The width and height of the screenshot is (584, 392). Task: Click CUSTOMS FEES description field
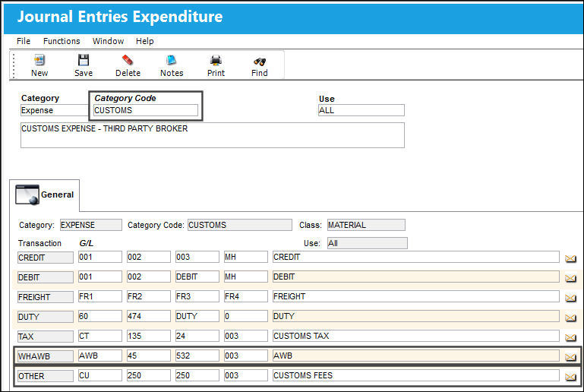pos(416,375)
